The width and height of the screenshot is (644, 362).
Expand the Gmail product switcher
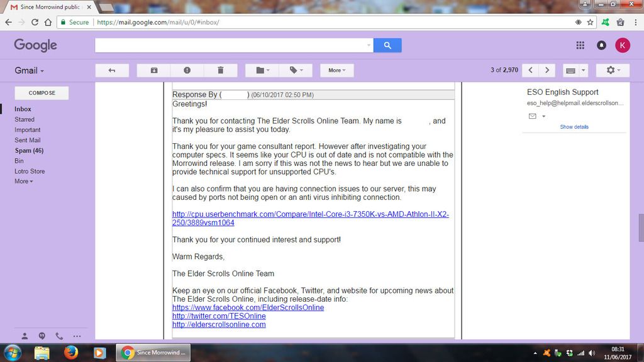(30, 70)
